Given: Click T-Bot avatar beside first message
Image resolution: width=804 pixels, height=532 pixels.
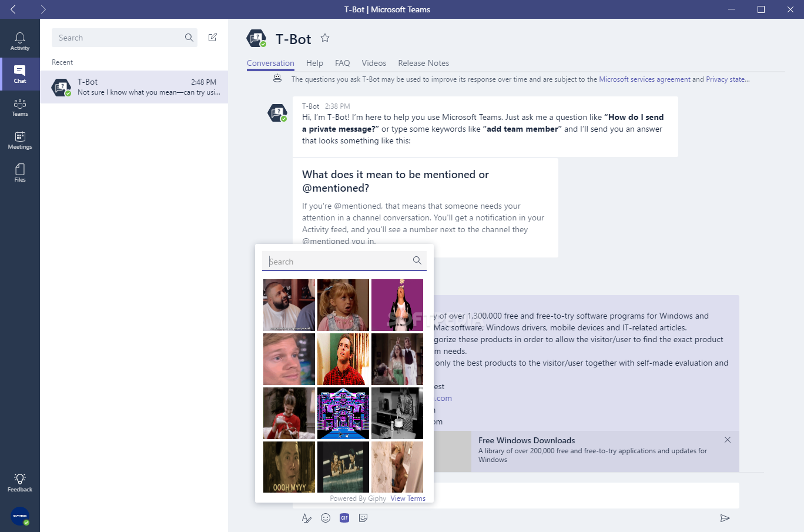Looking at the screenshot, I should 277,112.
